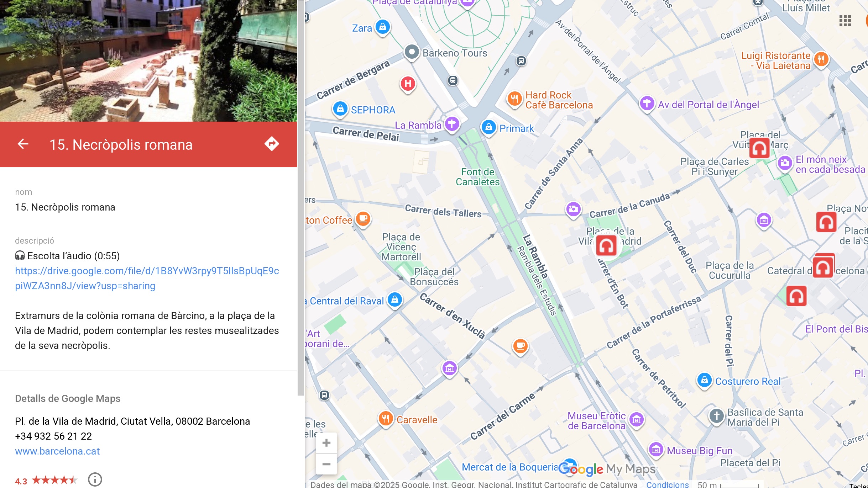Click Museu Eròtic de Barcelona museum pin

pos(637,420)
